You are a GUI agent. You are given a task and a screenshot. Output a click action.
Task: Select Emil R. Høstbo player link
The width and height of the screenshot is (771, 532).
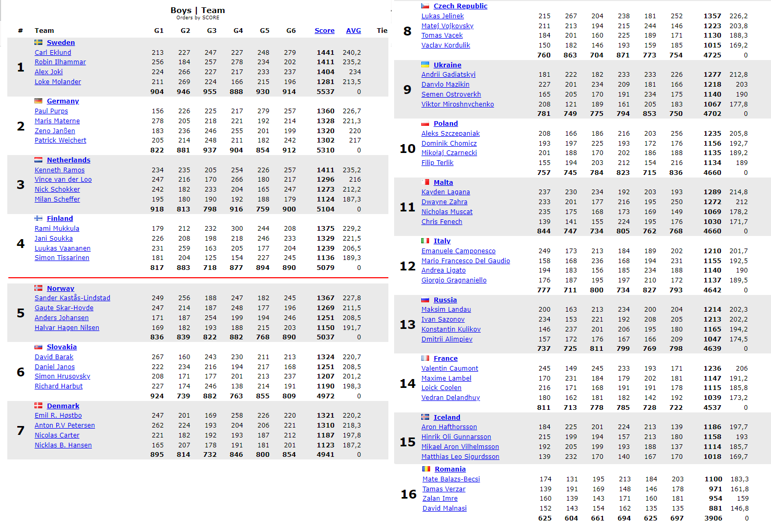[58, 415]
